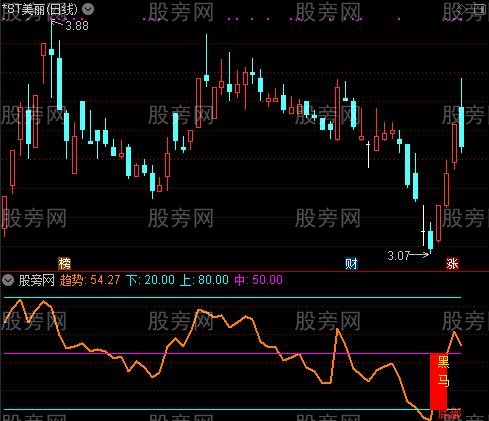Click the square window icon at chart top right

480,9
